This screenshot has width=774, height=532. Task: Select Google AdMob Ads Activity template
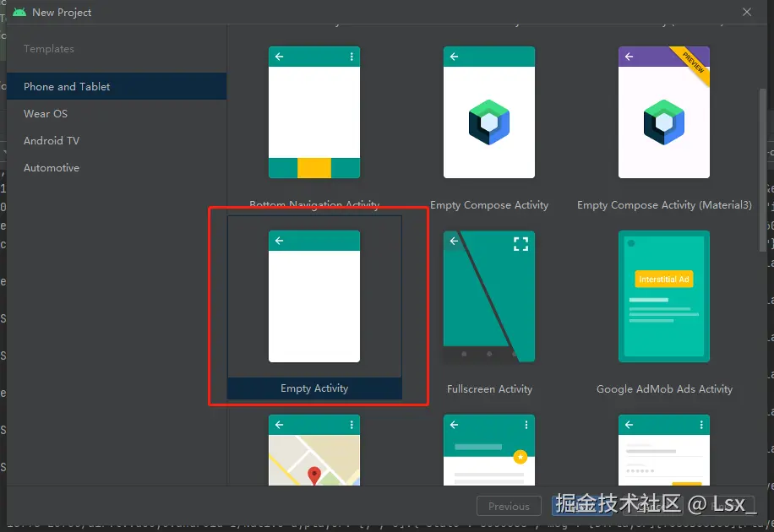pos(664,296)
